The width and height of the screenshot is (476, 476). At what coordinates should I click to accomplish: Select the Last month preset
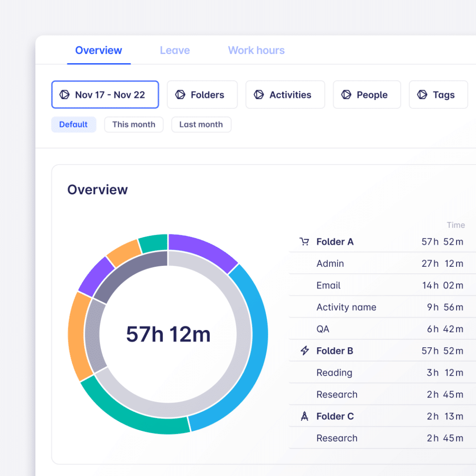[x=201, y=125]
